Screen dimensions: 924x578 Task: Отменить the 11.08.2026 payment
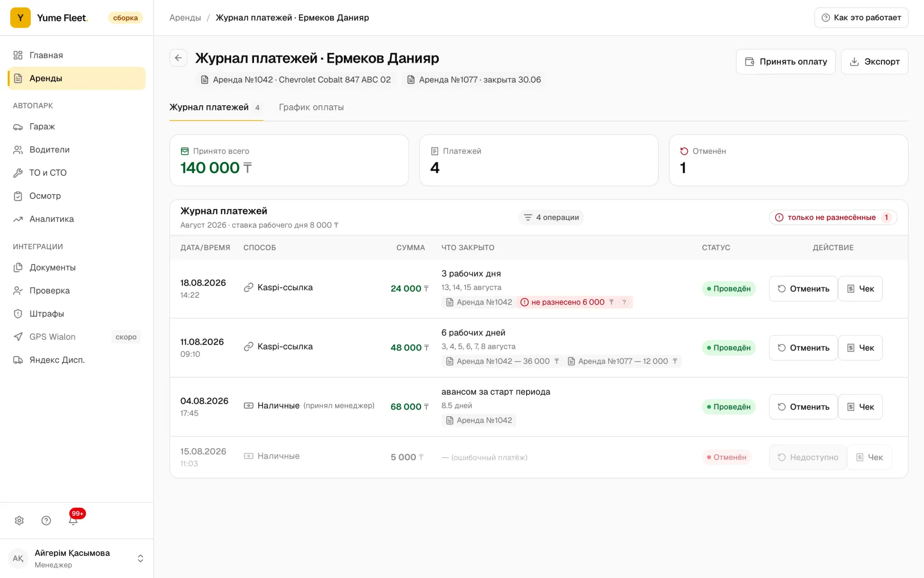tap(803, 348)
